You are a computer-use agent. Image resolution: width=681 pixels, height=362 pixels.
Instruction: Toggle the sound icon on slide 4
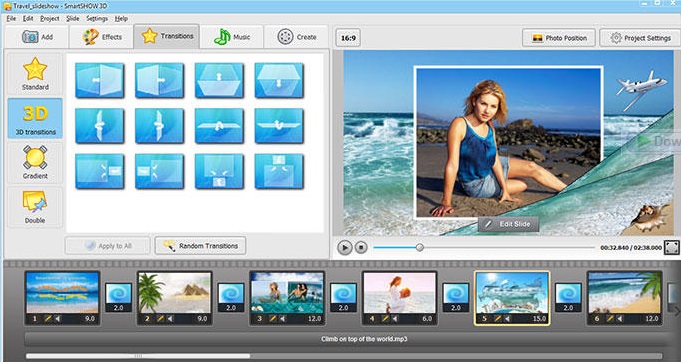395,319
